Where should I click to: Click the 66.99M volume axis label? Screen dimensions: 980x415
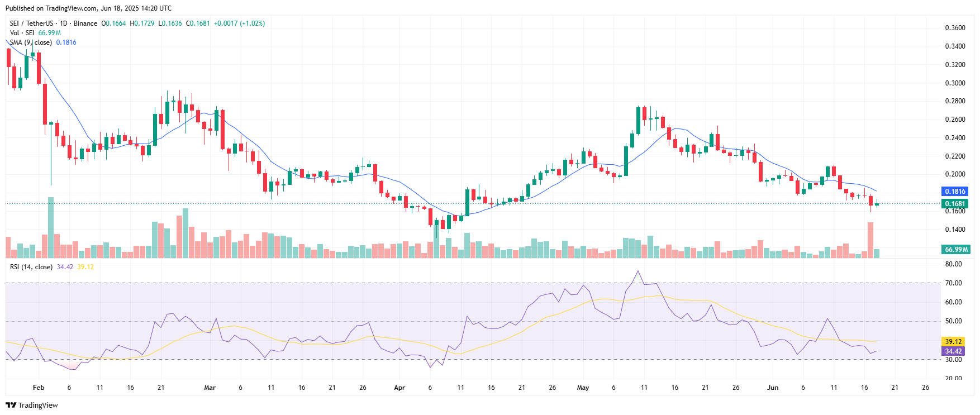[956, 249]
